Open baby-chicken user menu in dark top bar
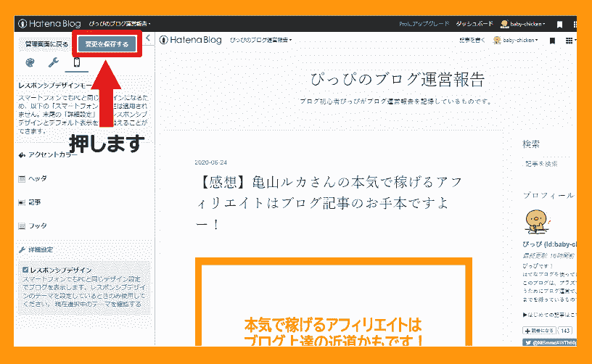592x364 pixels. pyautogui.click(x=527, y=24)
